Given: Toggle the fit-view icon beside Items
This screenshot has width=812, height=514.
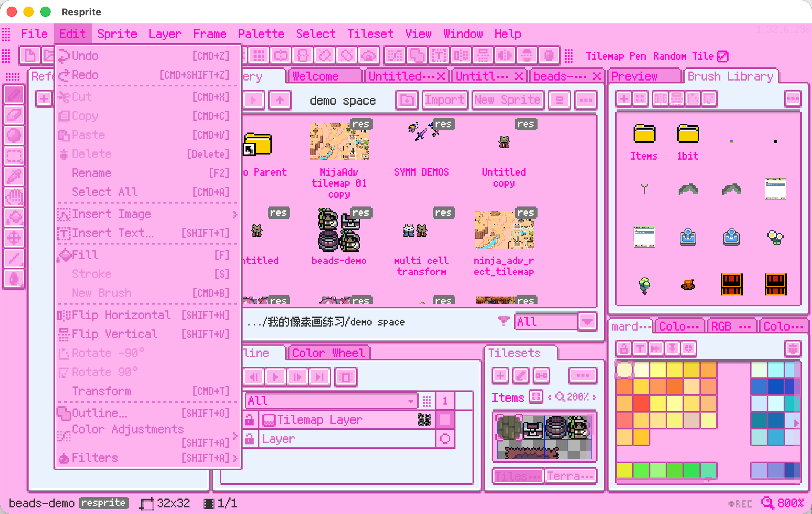Looking at the screenshot, I should [536, 397].
